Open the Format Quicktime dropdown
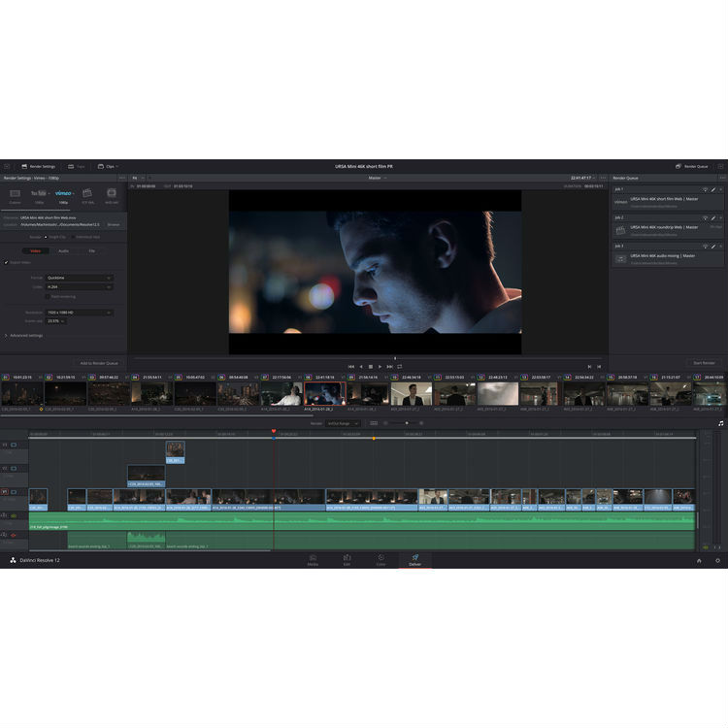This screenshot has width=728, height=728. point(80,278)
